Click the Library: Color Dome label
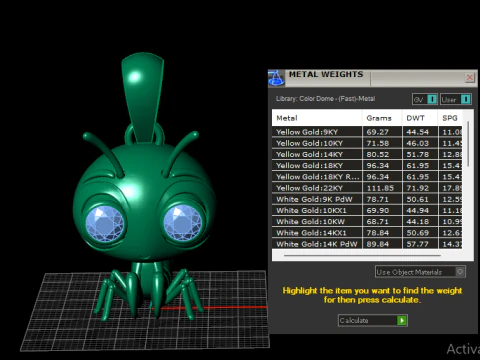This screenshot has height=360, width=480. (x=325, y=99)
